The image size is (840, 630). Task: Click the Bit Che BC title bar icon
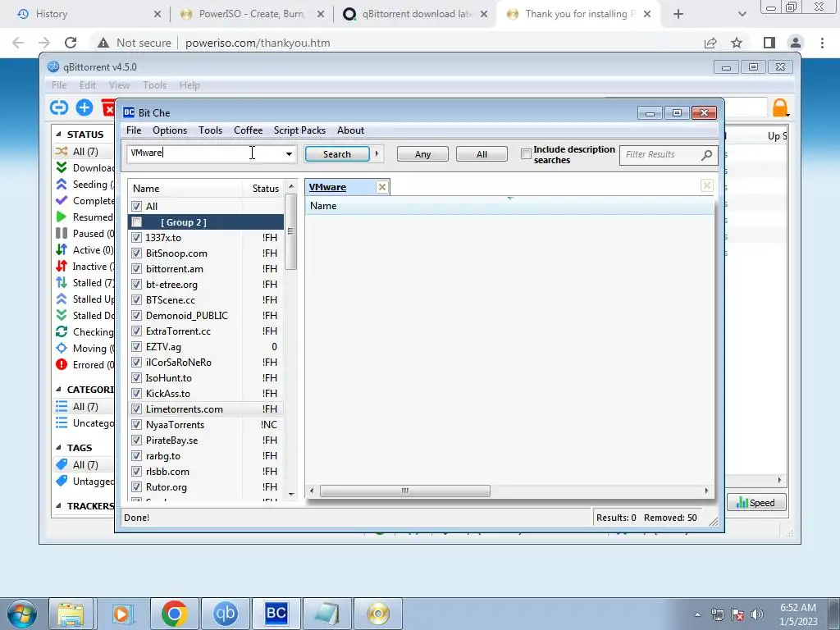point(129,112)
